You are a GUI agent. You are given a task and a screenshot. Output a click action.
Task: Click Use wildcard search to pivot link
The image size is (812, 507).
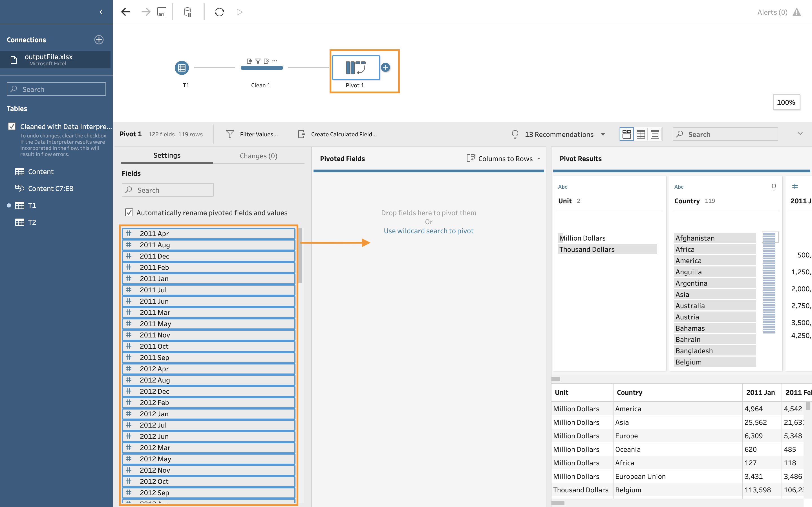click(x=429, y=231)
